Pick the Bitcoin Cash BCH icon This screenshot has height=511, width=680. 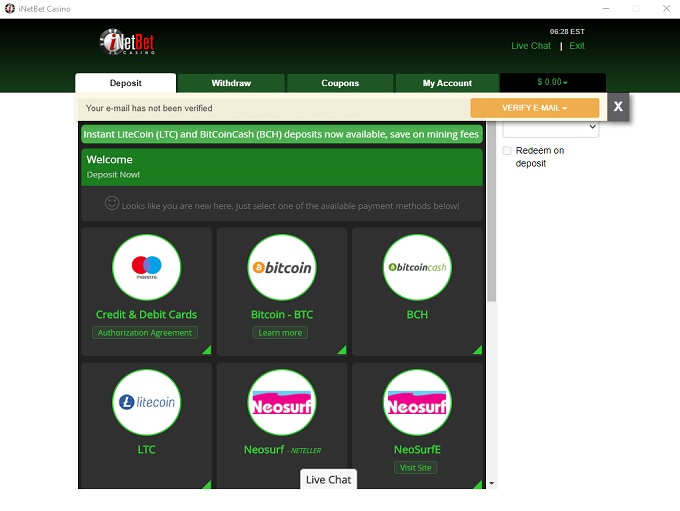[x=417, y=267]
